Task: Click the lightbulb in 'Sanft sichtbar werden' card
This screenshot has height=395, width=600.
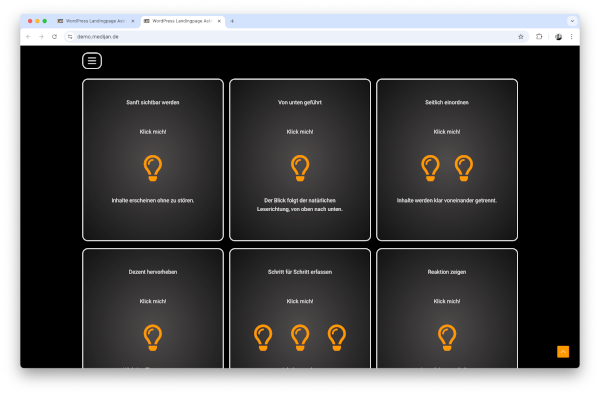Action: coord(153,168)
